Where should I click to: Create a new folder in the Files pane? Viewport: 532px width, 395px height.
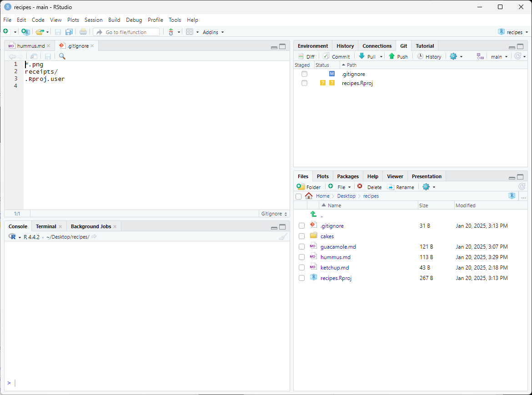309,186
